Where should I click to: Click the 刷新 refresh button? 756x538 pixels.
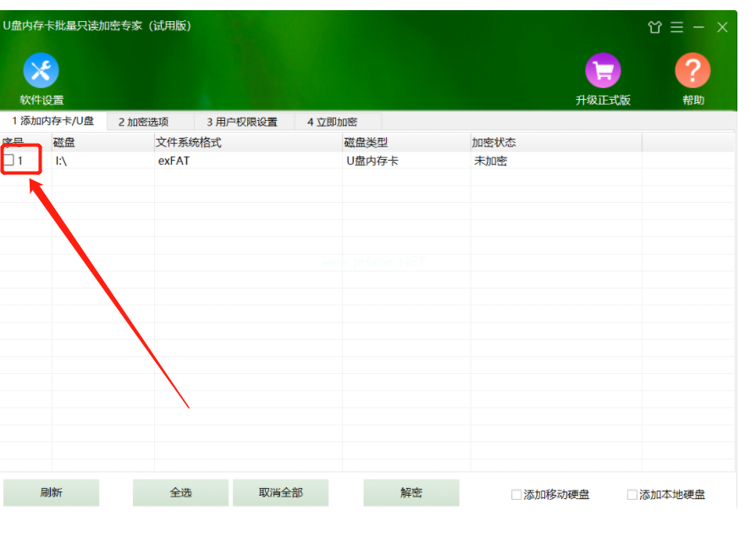(52, 492)
